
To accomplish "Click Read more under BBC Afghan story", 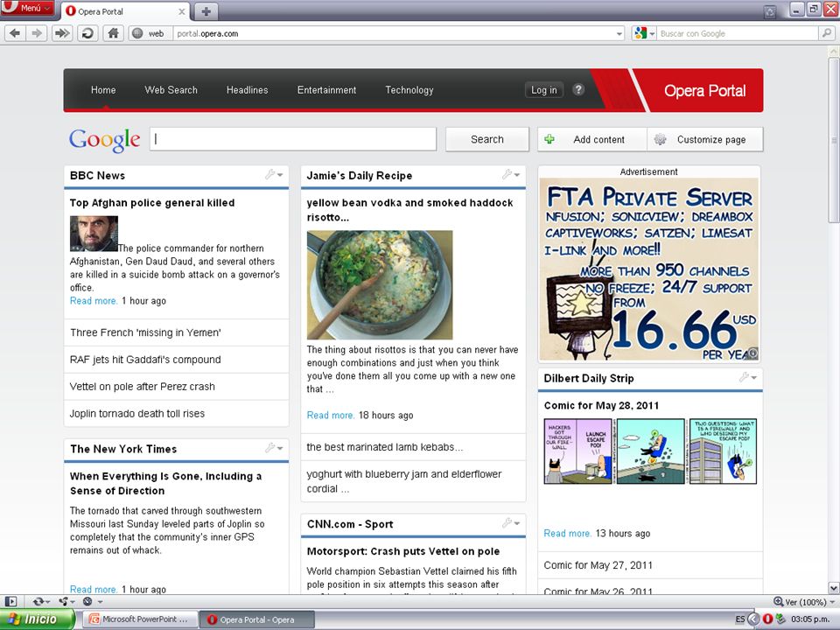I will [x=94, y=300].
